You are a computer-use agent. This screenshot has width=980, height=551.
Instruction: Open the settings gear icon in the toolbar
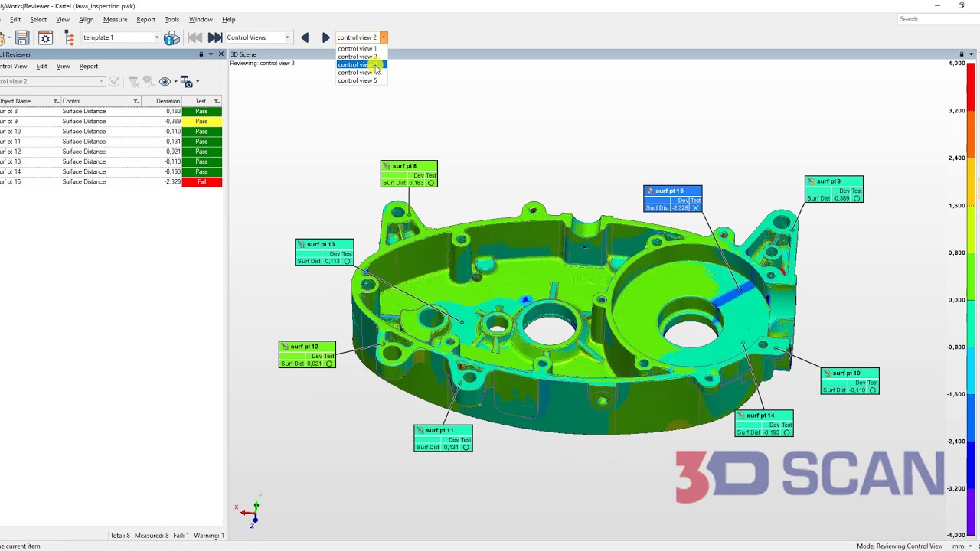(45, 37)
